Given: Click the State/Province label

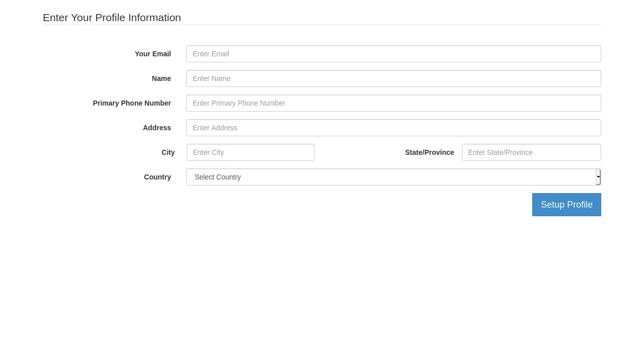Looking at the screenshot, I should coord(429,152).
